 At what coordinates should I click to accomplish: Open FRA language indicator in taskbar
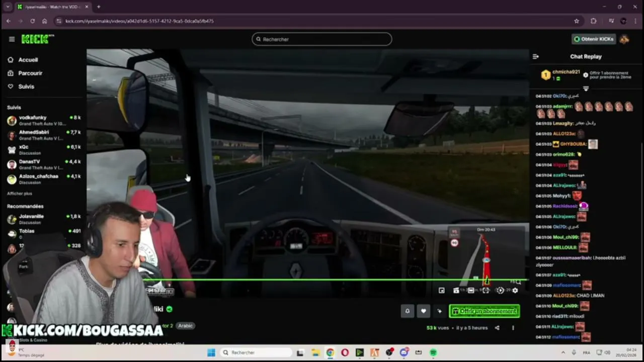587,352
